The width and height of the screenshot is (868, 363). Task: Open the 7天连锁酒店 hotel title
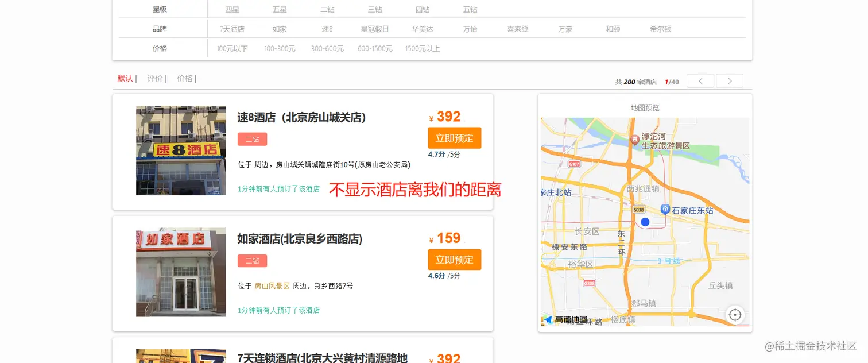tap(322, 358)
